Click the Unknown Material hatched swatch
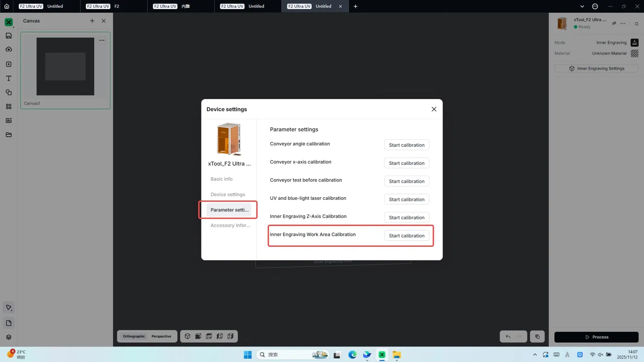 [x=634, y=53]
